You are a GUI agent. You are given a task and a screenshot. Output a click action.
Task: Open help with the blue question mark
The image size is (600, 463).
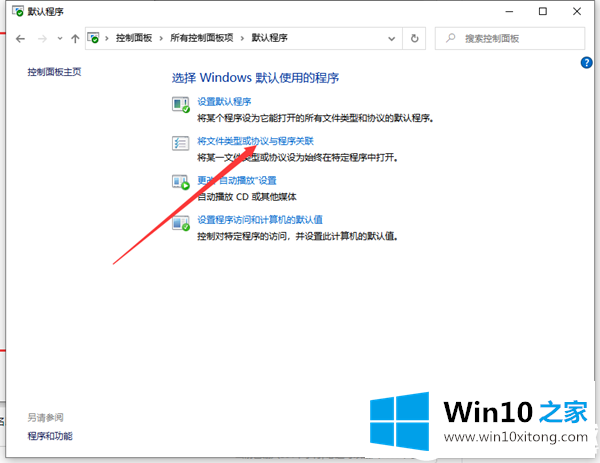point(586,62)
